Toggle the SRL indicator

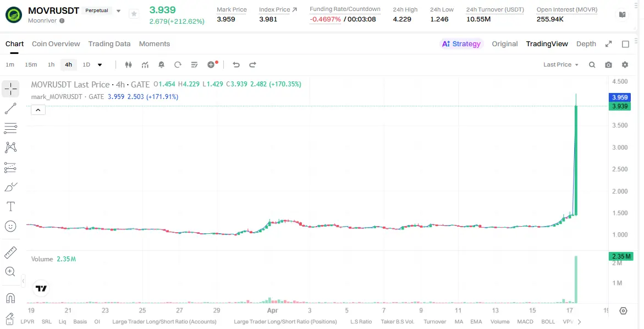47,322
